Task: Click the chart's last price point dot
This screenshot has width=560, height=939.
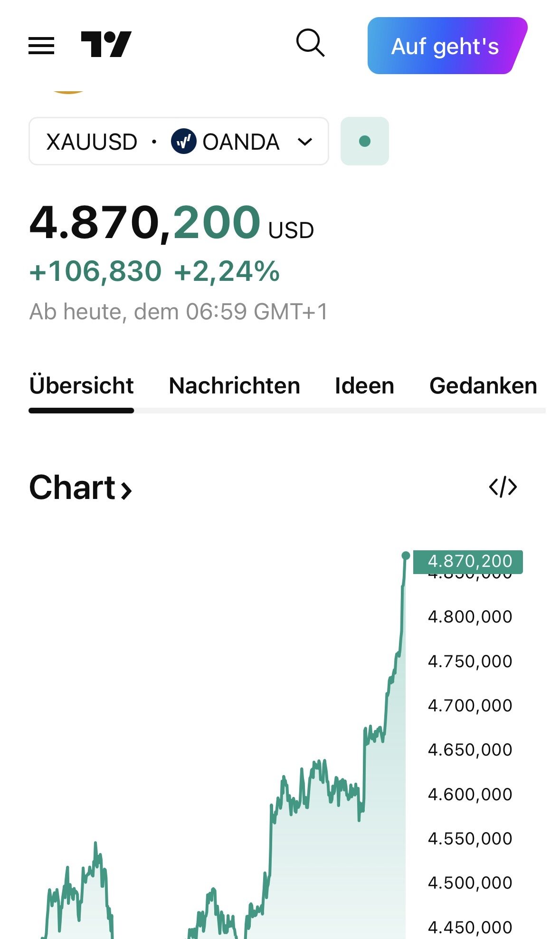Action: (x=406, y=556)
